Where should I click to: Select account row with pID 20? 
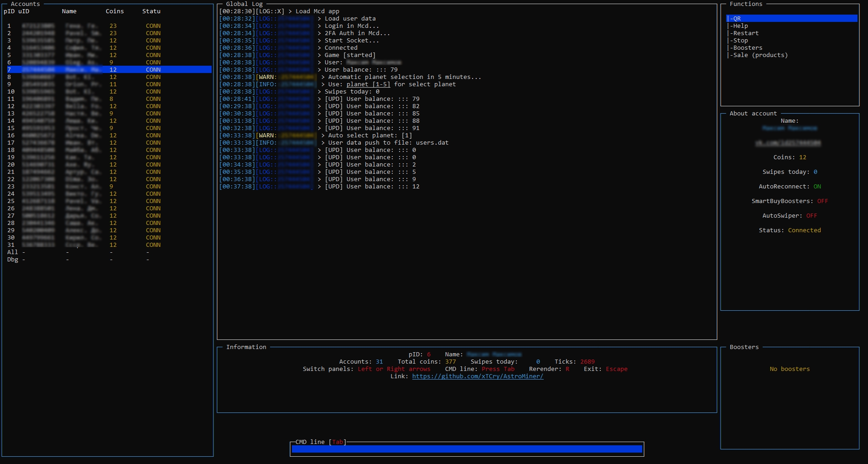[108, 165]
